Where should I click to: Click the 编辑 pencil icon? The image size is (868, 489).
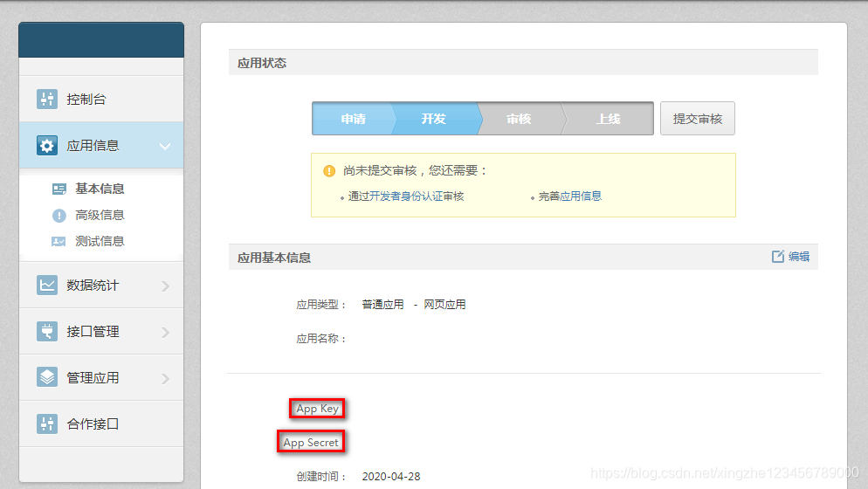pos(778,257)
